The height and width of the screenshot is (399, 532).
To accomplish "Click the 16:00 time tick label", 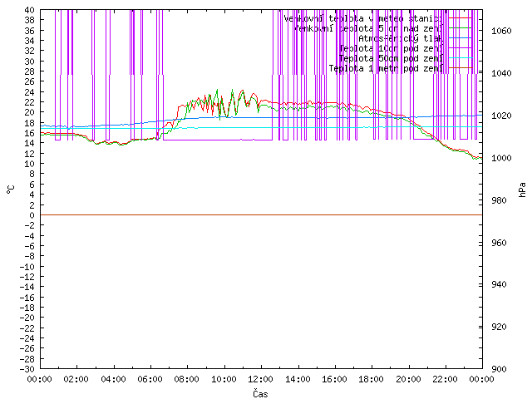I will (x=334, y=379).
